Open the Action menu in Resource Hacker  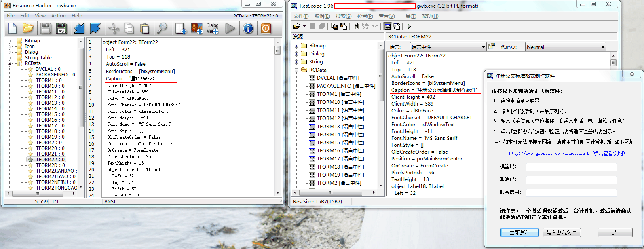(59, 16)
